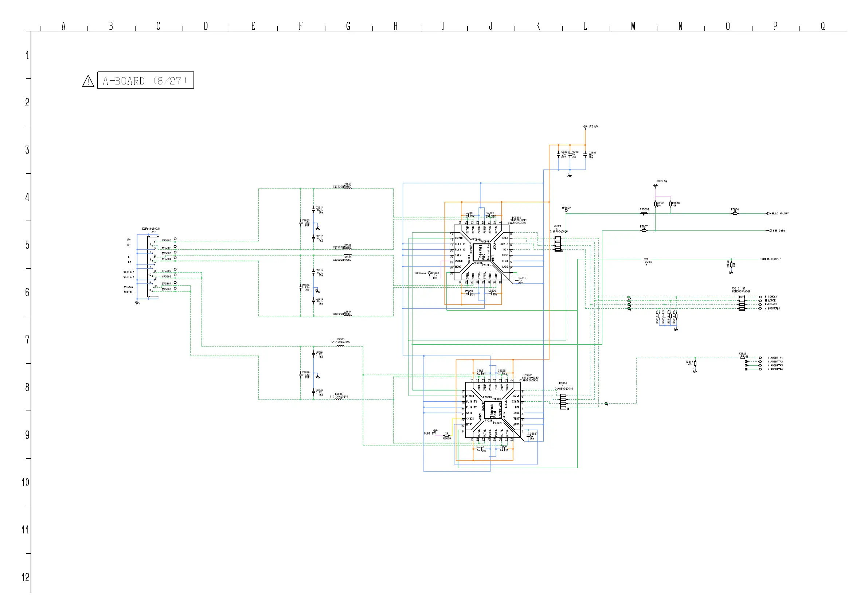Click row number 5 on left ruler
The image size is (868, 614).
click(x=27, y=245)
